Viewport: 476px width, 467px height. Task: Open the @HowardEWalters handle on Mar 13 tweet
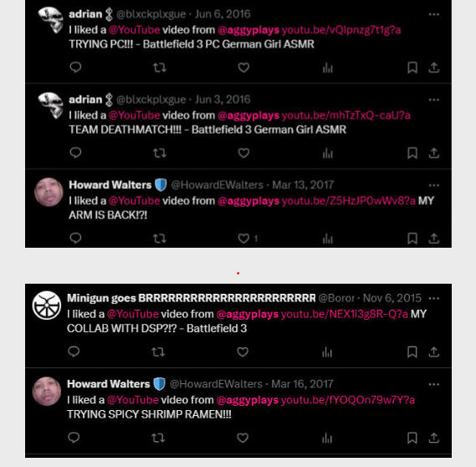217,185
